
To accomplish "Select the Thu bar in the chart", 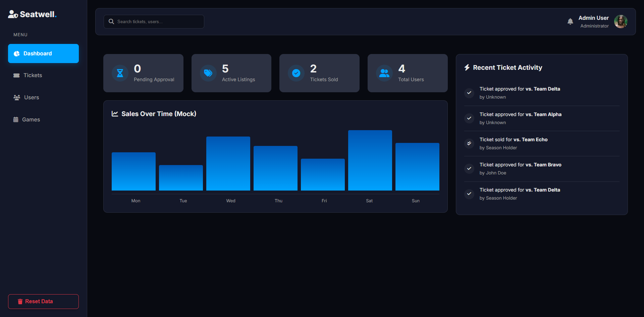I will 275,168.
